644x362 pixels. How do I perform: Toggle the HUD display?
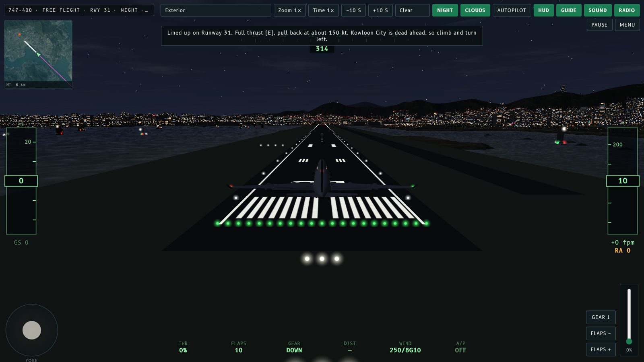tap(543, 10)
